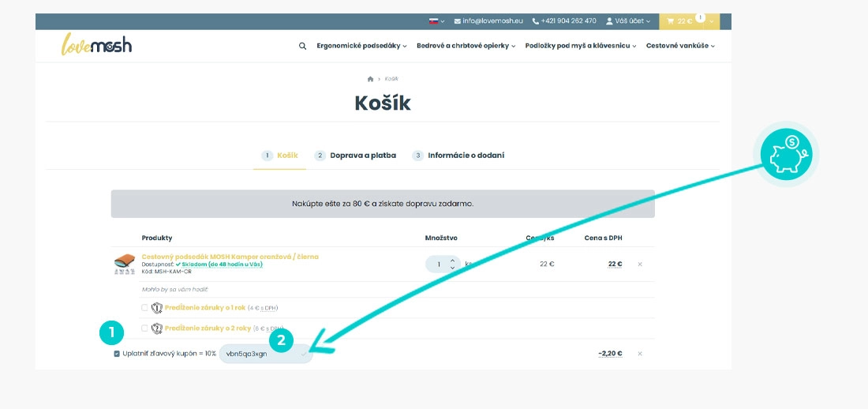868x409 pixels.
Task: Open the Cestovný podsedák MOSH Kamper product link
Action: pyautogui.click(x=230, y=257)
